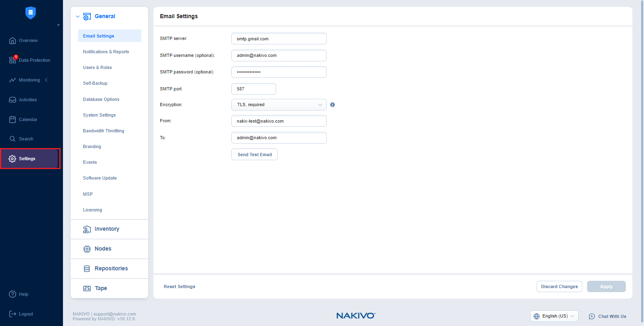Click the SMTP port input field
The image size is (644, 326).
[254, 89]
